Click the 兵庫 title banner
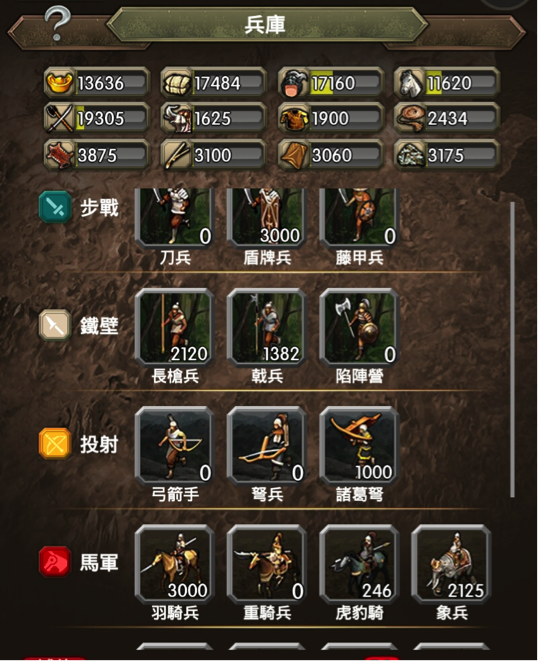 pos(266,25)
